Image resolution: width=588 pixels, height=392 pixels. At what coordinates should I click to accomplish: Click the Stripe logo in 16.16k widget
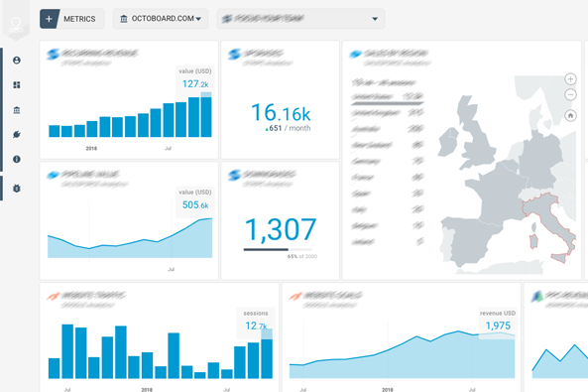234,54
